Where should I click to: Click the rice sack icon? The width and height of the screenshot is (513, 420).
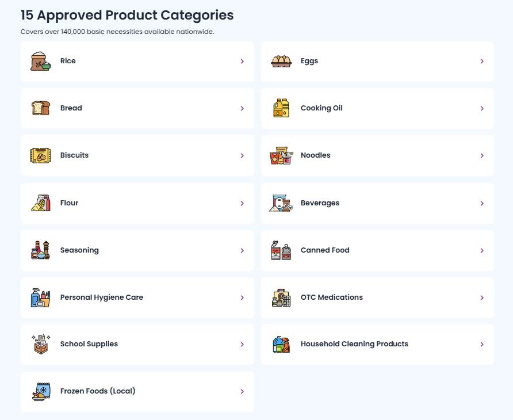pos(40,61)
